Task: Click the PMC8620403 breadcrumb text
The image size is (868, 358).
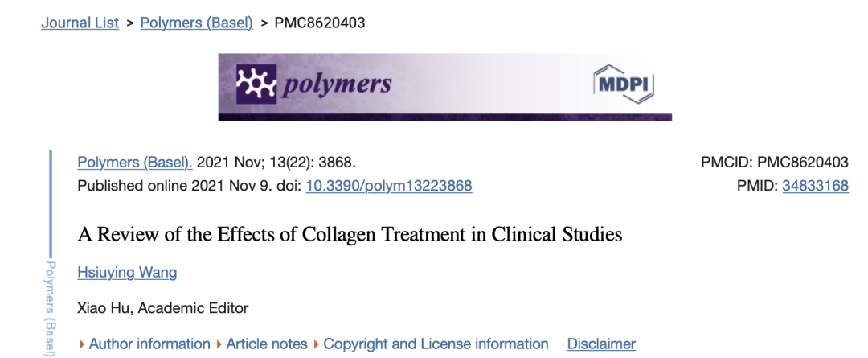Action: coord(320,23)
